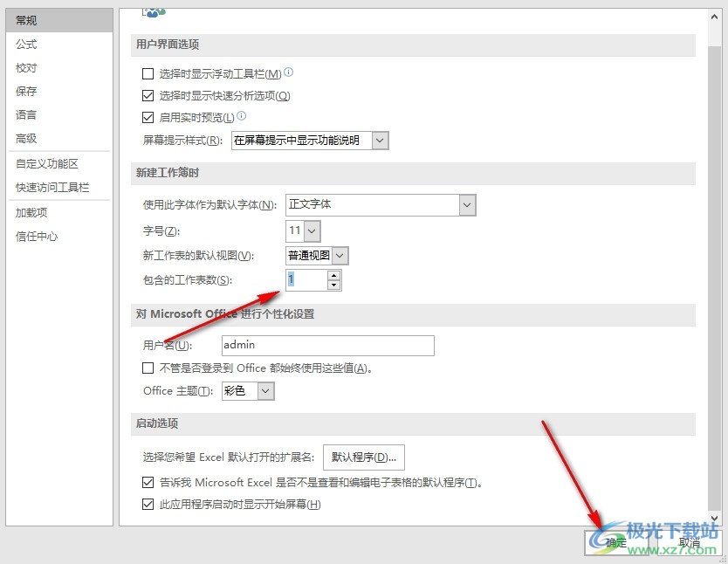Switch to 公式 category in sidebar
The height and width of the screenshot is (564, 728).
click(x=27, y=45)
